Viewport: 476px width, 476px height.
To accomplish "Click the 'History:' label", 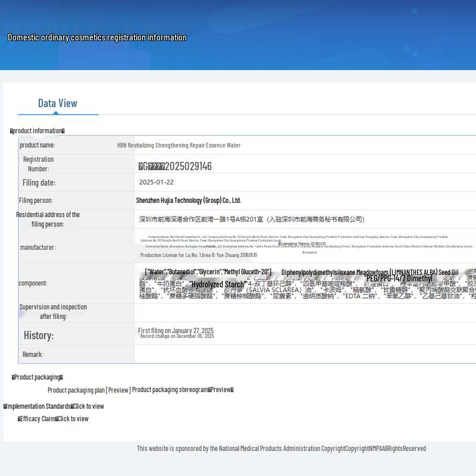I will click(x=39, y=336).
